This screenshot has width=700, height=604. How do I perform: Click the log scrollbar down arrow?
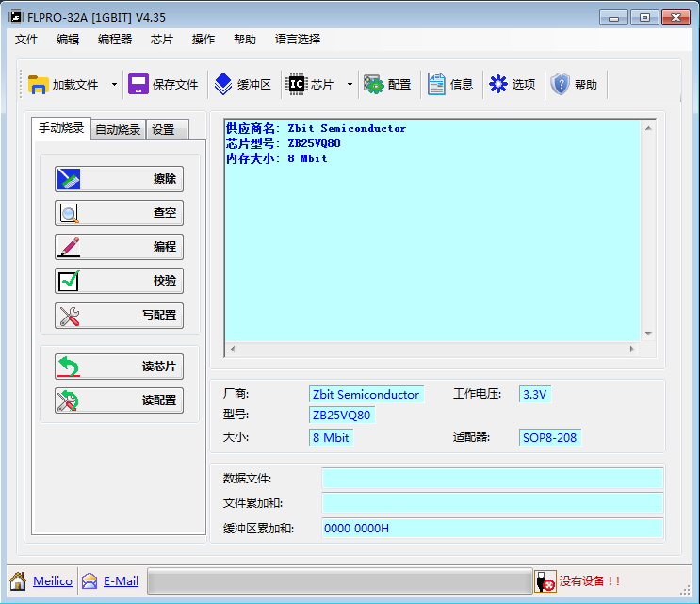648,334
